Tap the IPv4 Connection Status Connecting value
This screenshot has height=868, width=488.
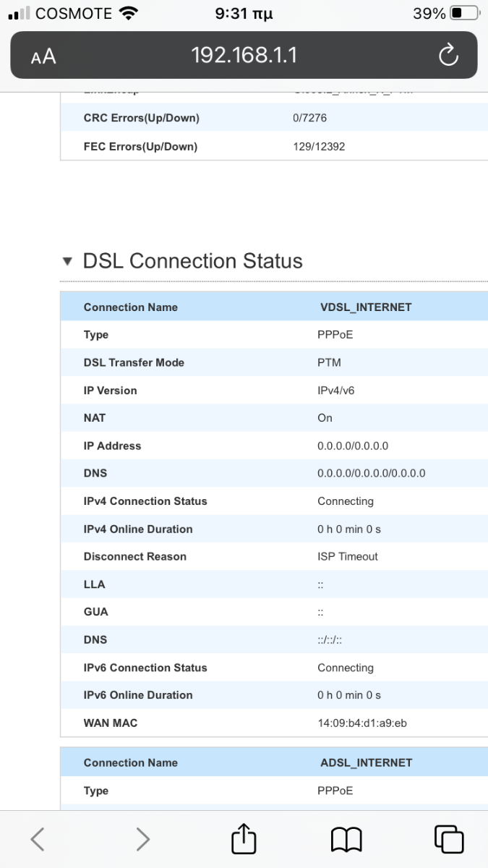(x=346, y=501)
